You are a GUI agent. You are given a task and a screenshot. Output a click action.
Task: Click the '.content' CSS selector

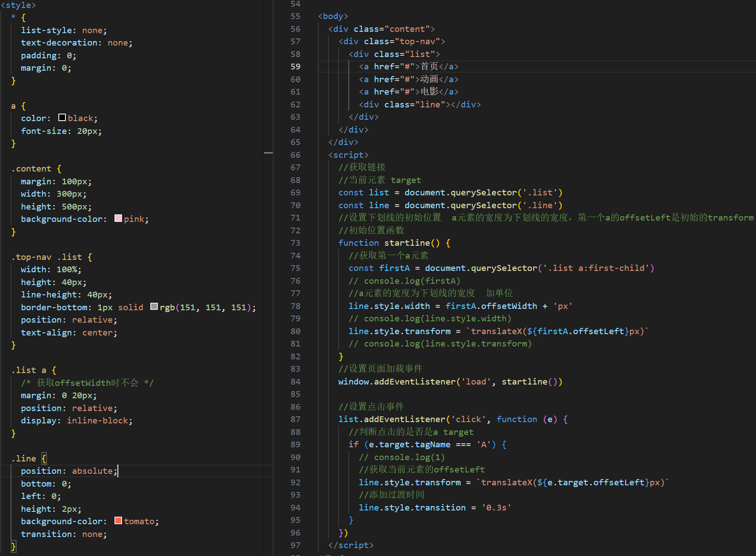click(31, 169)
